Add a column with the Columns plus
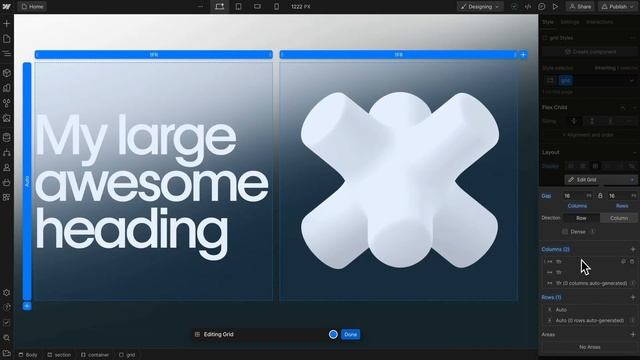Viewport: 640px width, 360px height. (633, 249)
